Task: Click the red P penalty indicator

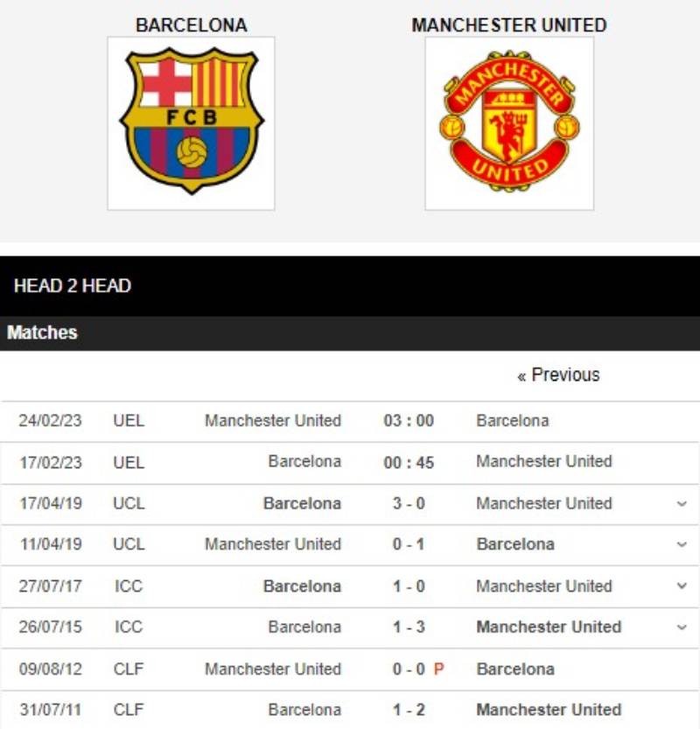Action: (x=439, y=669)
